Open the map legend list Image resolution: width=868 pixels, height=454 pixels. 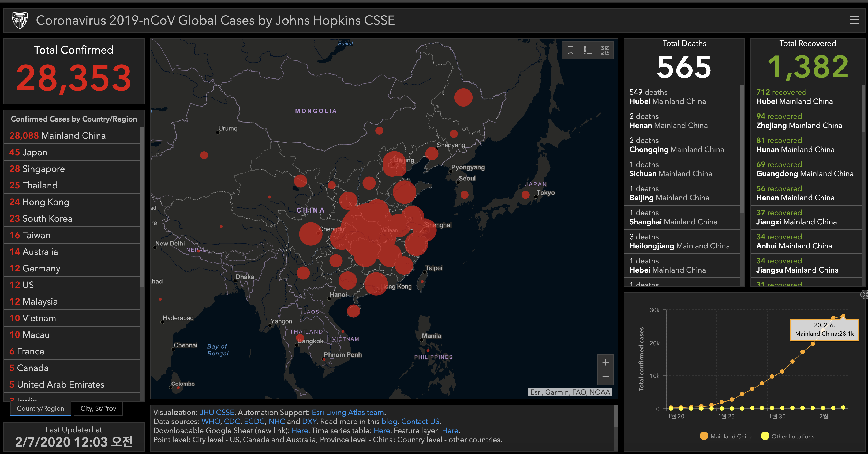[x=588, y=50]
